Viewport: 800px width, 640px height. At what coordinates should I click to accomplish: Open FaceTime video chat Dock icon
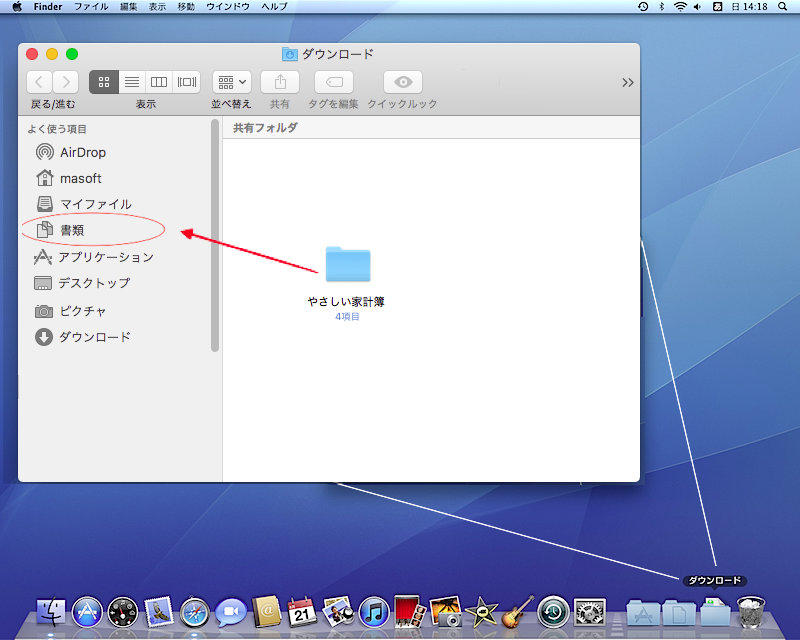231,611
